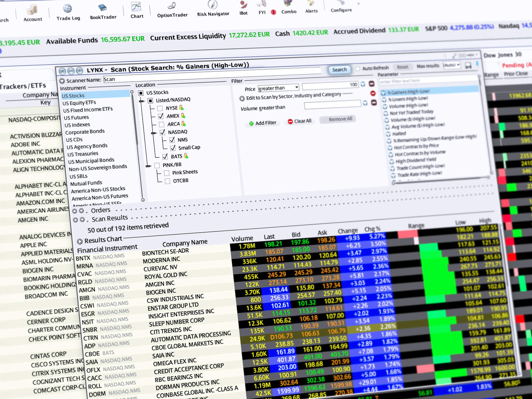Click the BATS lock icon
This screenshot has height=399, width=532.
(186, 156)
